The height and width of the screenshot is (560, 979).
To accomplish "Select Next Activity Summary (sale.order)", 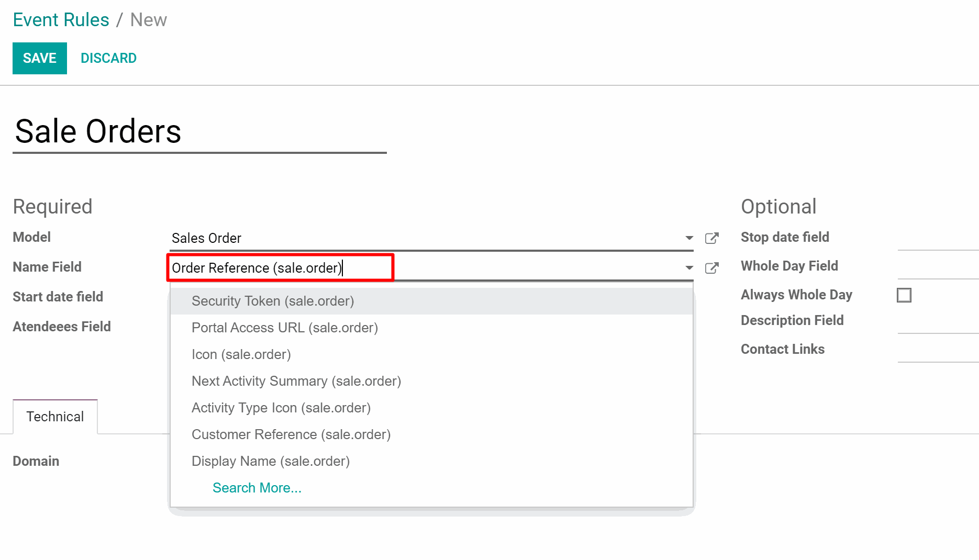I will pos(431,381).
